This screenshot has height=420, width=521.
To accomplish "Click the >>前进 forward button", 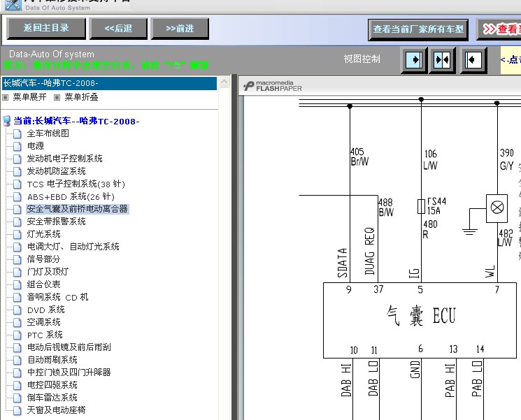I will pyautogui.click(x=180, y=29).
